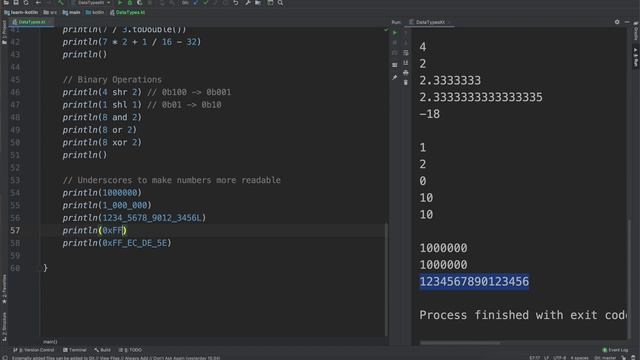640x360 pixels.
Task: Click the UTF-8 encoding status item
Action: tap(560, 358)
